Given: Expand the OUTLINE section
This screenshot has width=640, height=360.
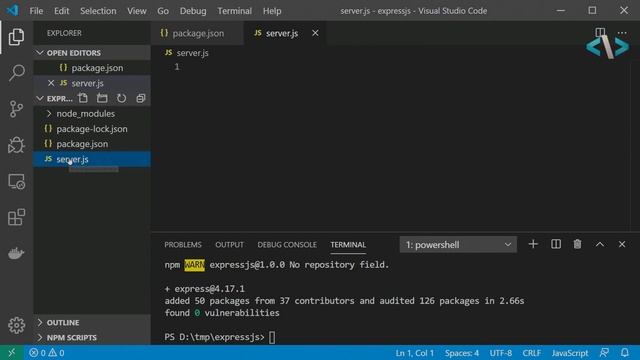Looking at the screenshot, I should click(92, 322).
